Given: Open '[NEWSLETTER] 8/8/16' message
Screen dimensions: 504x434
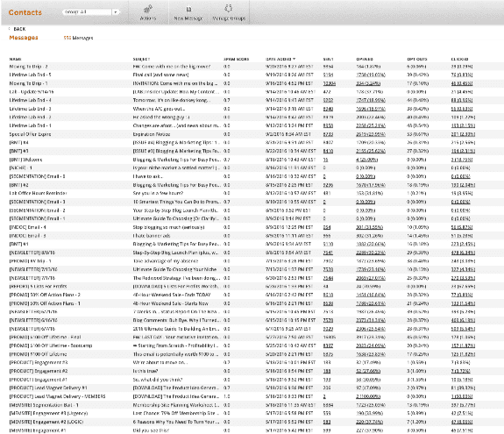Looking at the screenshot, I should [x=32, y=253].
